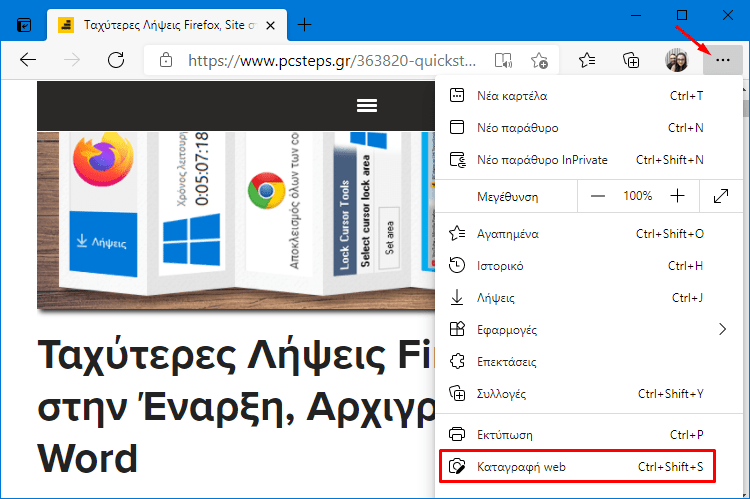Increase zoom with plus button
This screenshot has height=499, width=750.
point(677,196)
